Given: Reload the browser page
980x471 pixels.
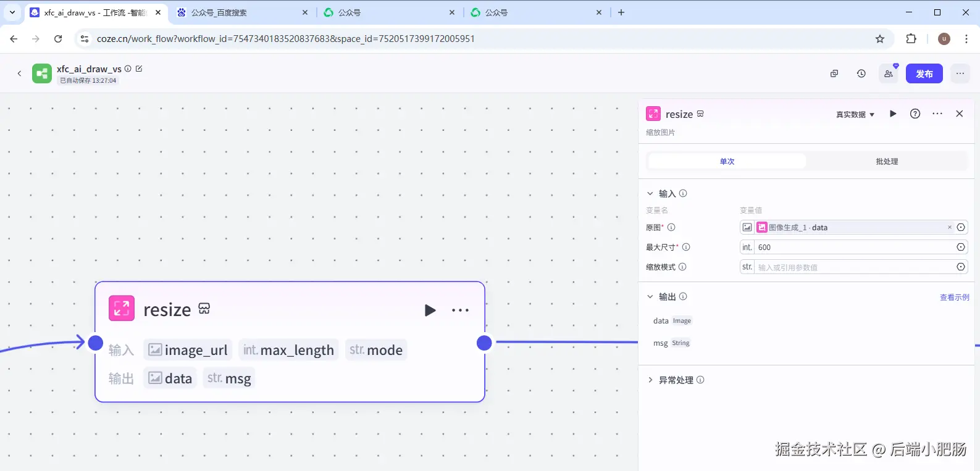Looking at the screenshot, I should pos(58,38).
